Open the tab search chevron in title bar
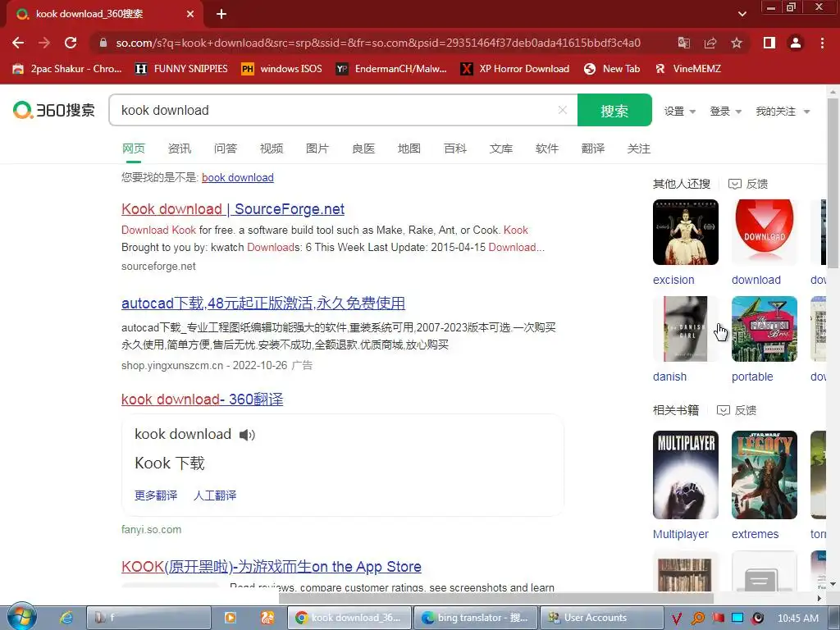This screenshot has width=840, height=630. click(x=742, y=14)
